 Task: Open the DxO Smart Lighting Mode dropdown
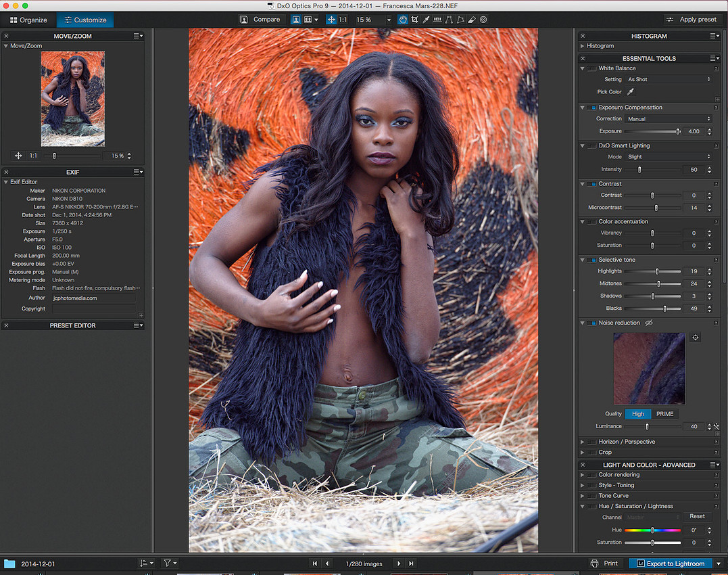(x=669, y=157)
